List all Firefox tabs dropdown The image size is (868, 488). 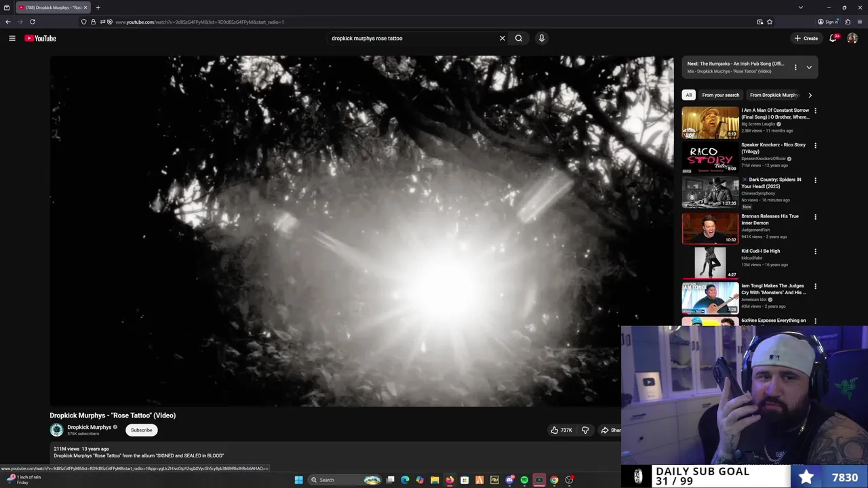[801, 7]
